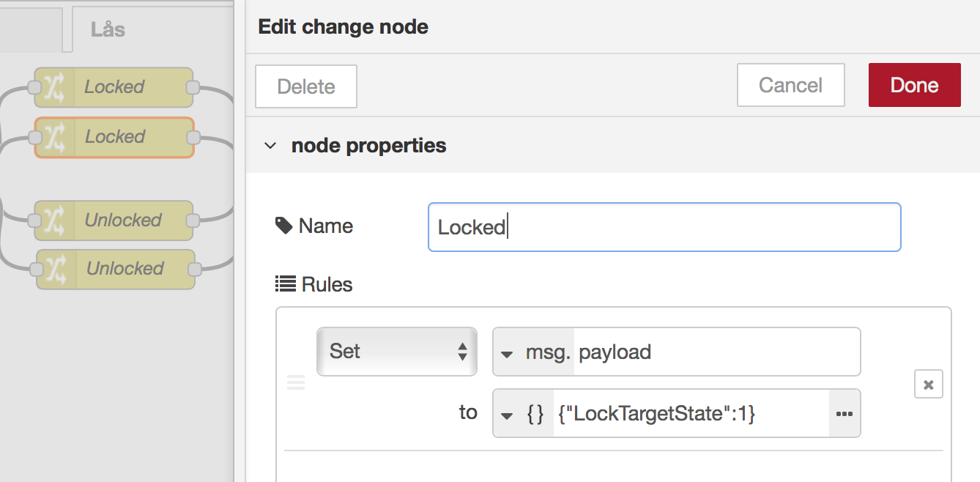The height and width of the screenshot is (482, 980).
Task: Click the second Unlocked node's change icon
Action: click(x=56, y=269)
